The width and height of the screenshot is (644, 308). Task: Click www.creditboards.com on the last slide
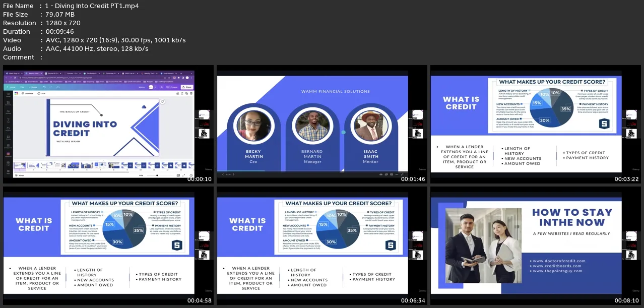pyautogui.click(x=556, y=266)
